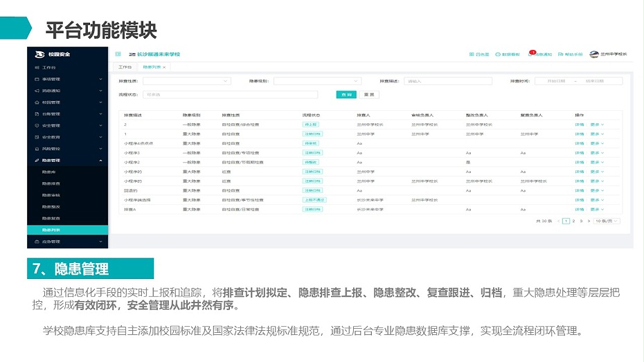Screen dimensions: 644x362
Task: Open the 四色图 icon in top bar
Action: pos(472,54)
